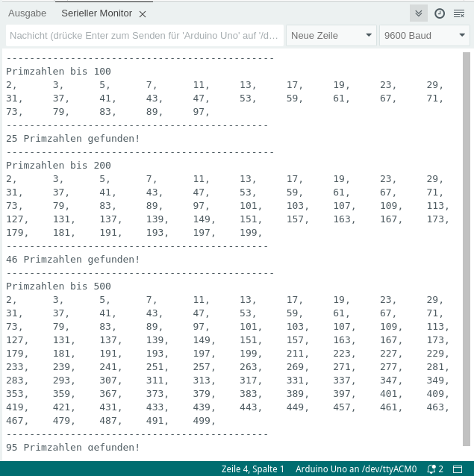Click "Primzahlen bis 200" heading line
The width and height of the screenshot is (474, 476).
pyautogui.click(x=58, y=166)
